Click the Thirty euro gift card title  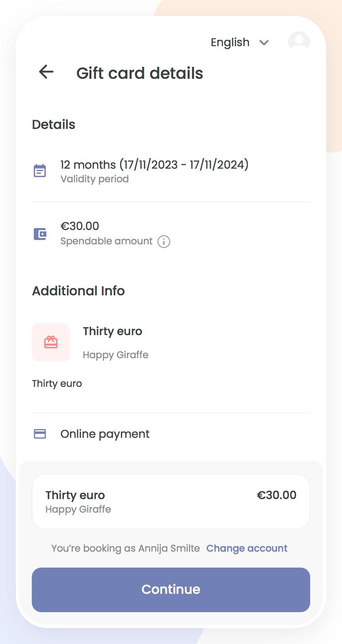click(113, 331)
